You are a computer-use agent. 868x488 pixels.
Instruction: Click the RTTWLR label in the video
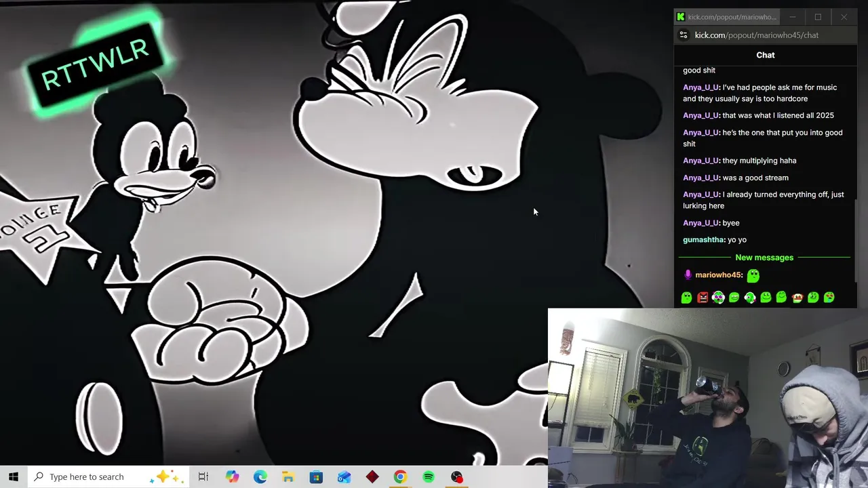(x=95, y=66)
